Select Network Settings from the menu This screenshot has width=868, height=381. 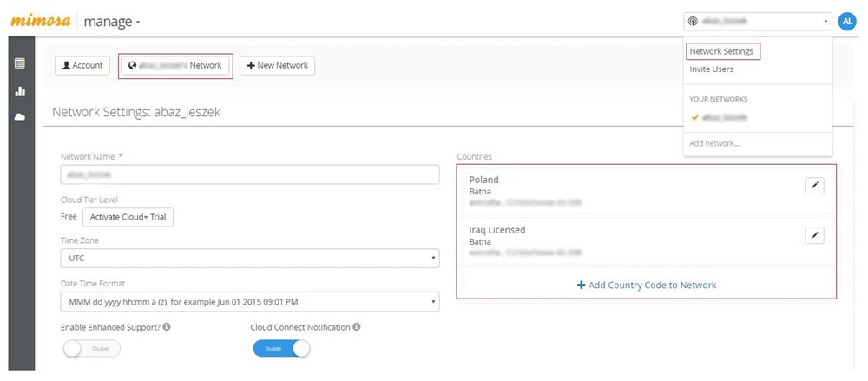[721, 52]
